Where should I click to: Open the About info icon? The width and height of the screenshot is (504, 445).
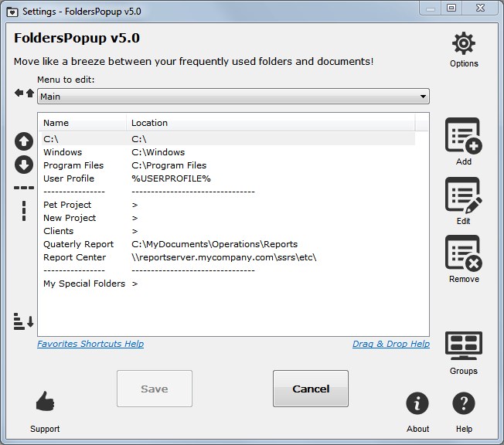click(x=417, y=403)
